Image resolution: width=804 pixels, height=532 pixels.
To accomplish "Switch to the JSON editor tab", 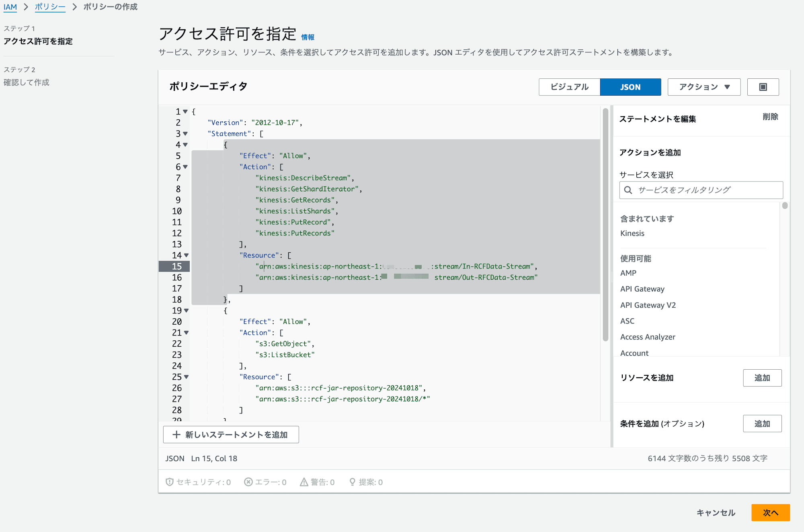I will pyautogui.click(x=630, y=87).
